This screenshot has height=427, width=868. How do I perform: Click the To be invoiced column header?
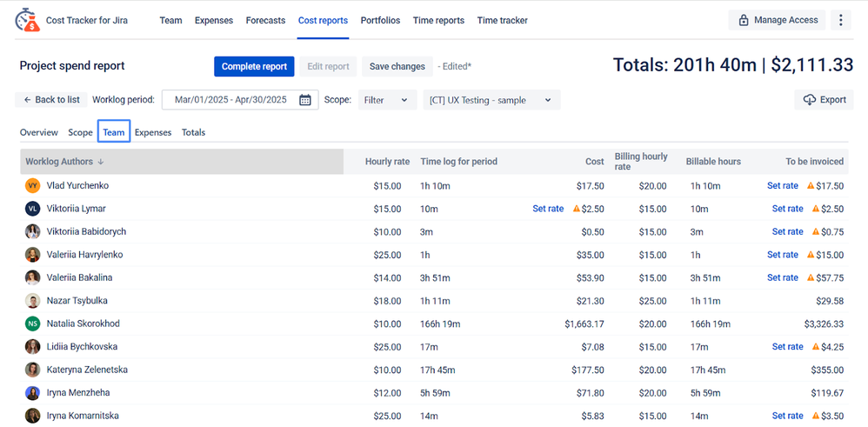click(x=815, y=162)
